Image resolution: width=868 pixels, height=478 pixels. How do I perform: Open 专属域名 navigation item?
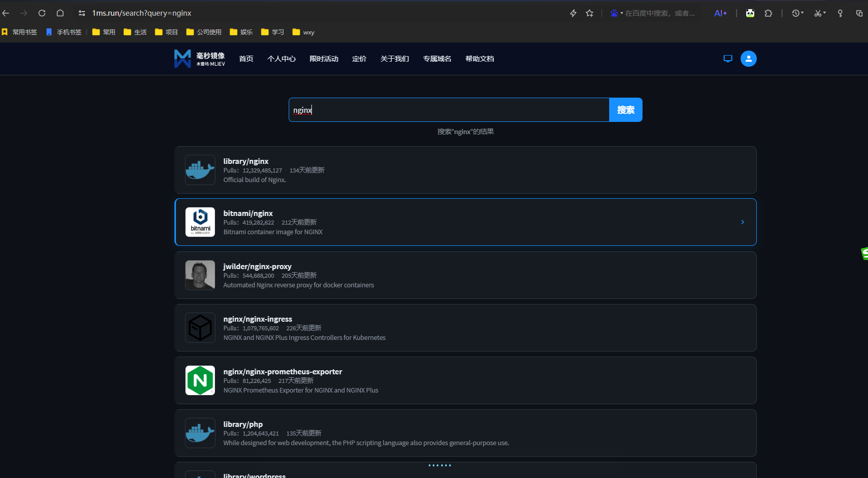point(437,59)
